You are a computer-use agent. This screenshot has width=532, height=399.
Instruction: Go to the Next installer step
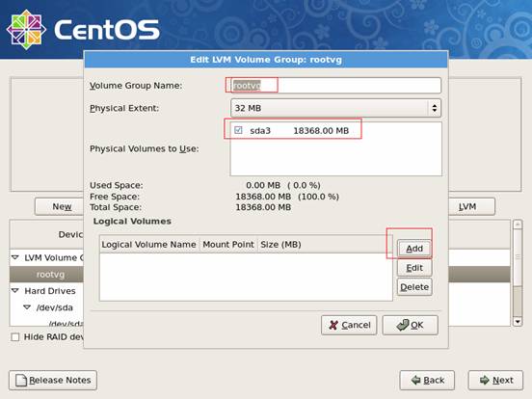tap(495, 380)
